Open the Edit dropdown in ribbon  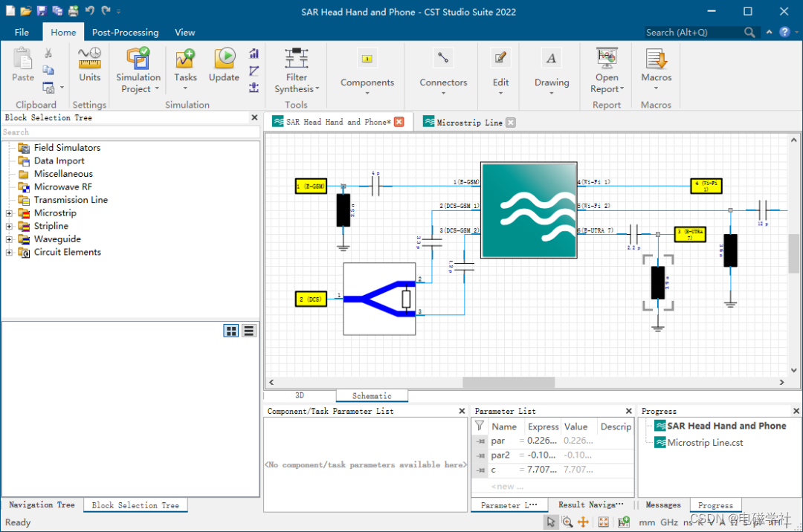(x=500, y=71)
